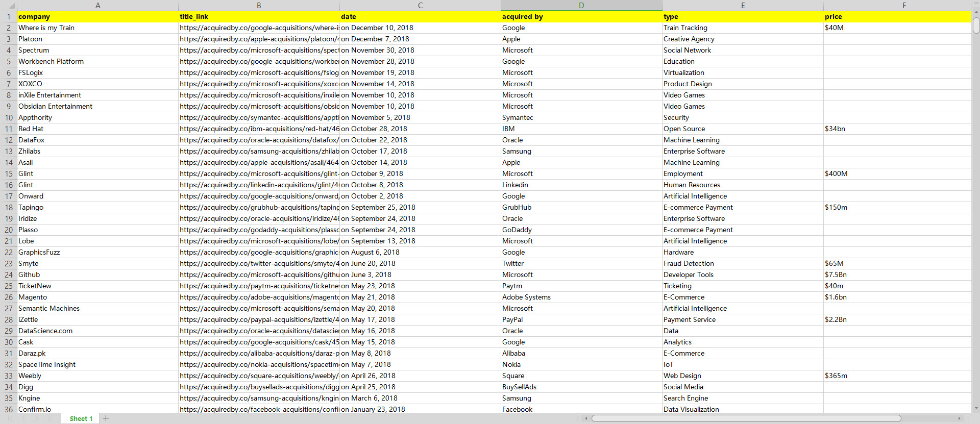Click the horizontal scrollbar thumb
Image resolution: width=980 pixels, height=424 pixels.
point(745,418)
